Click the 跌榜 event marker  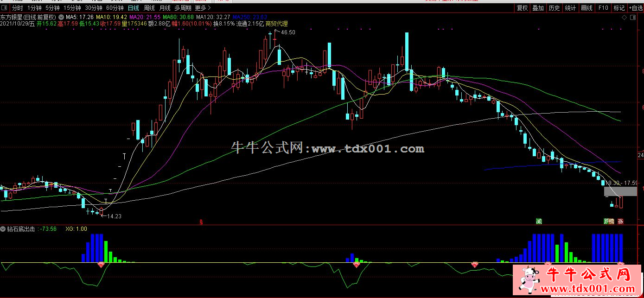click(x=609, y=222)
